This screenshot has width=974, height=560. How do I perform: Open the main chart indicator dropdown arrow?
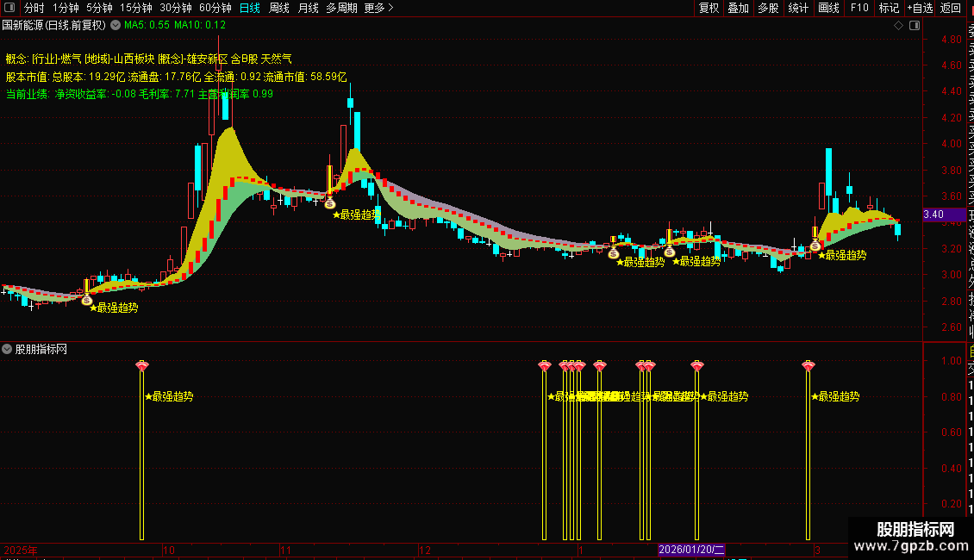pyautogui.click(x=116, y=26)
